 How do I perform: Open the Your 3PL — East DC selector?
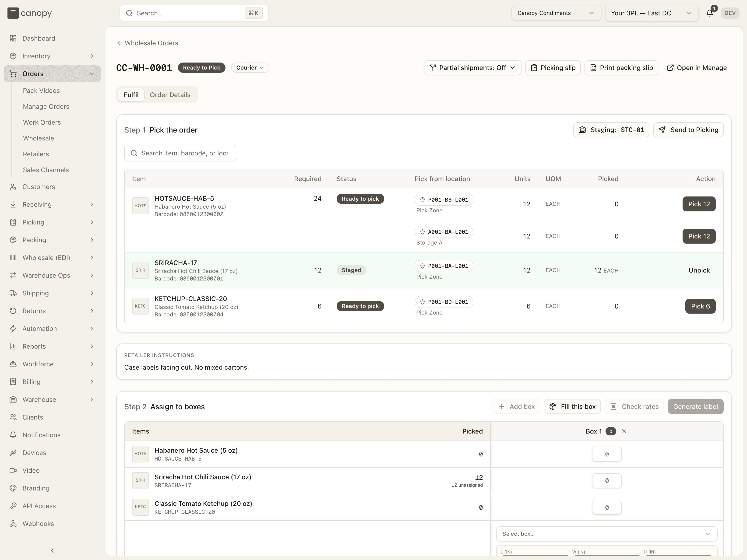[651, 13]
